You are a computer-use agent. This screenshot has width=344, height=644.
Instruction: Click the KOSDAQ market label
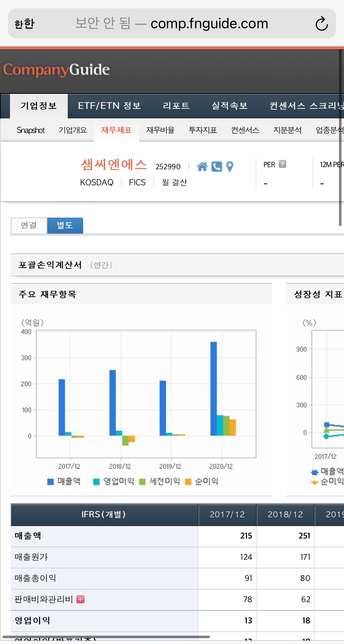click(x=96, y=182)
